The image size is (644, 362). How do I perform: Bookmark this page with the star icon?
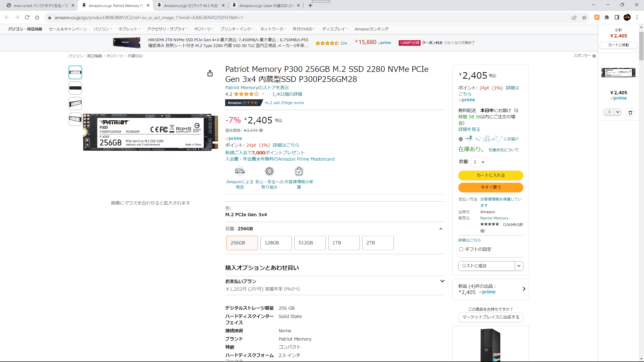click(x=584, y=17)
